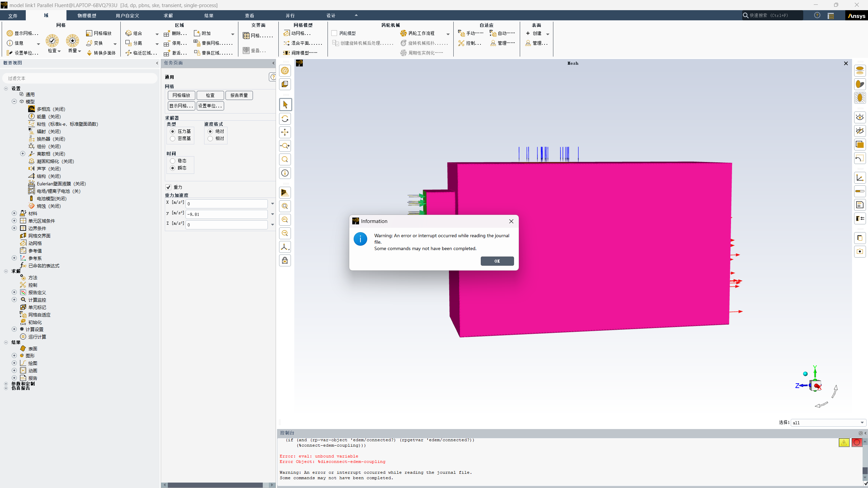Switch to the Results (结果) ribbon tab

[209, 16]
